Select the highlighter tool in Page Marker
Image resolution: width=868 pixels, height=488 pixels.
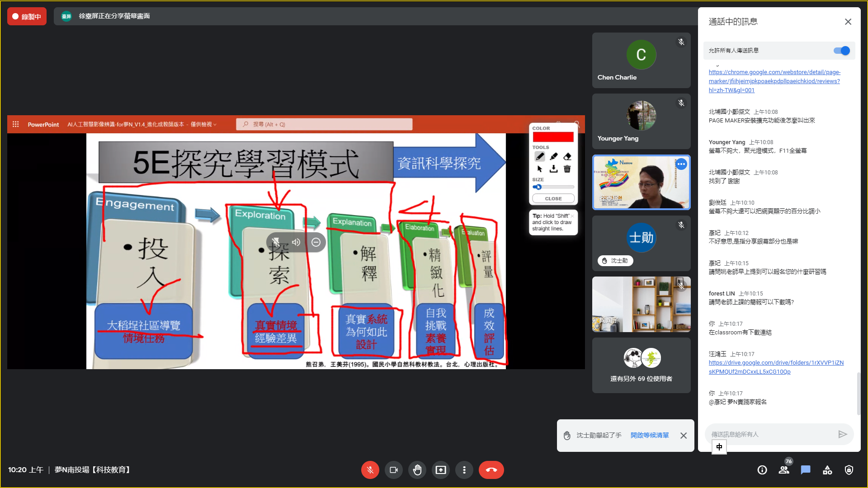(553, 156)
